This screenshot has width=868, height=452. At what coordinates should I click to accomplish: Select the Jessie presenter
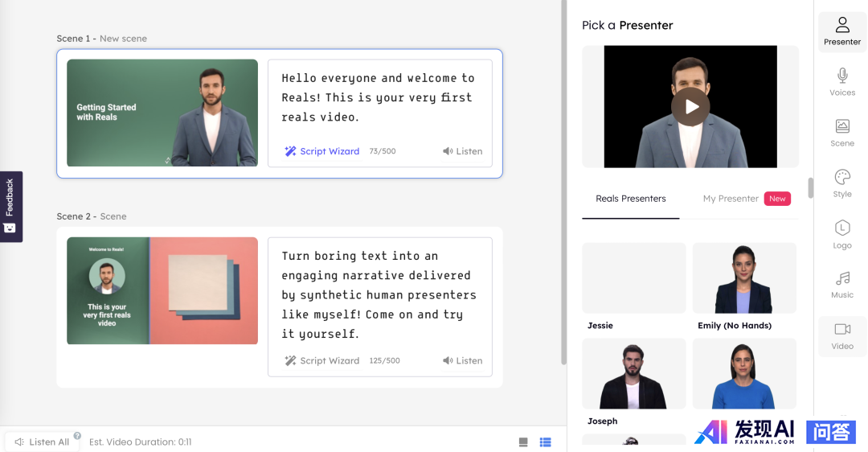[x=634, y=278]
